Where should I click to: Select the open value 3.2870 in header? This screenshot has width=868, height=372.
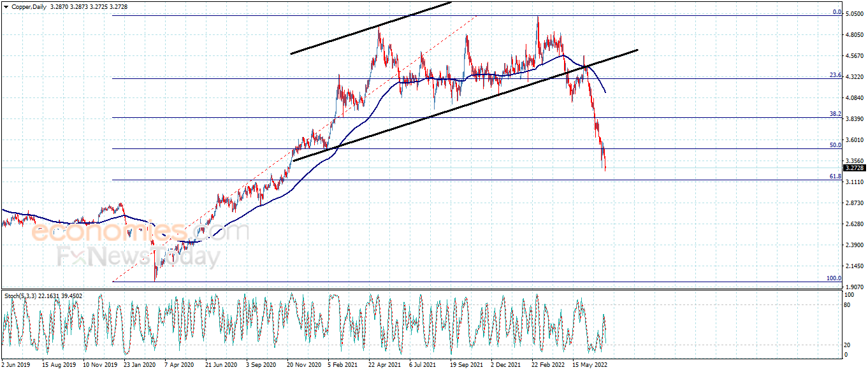(61, 6)
